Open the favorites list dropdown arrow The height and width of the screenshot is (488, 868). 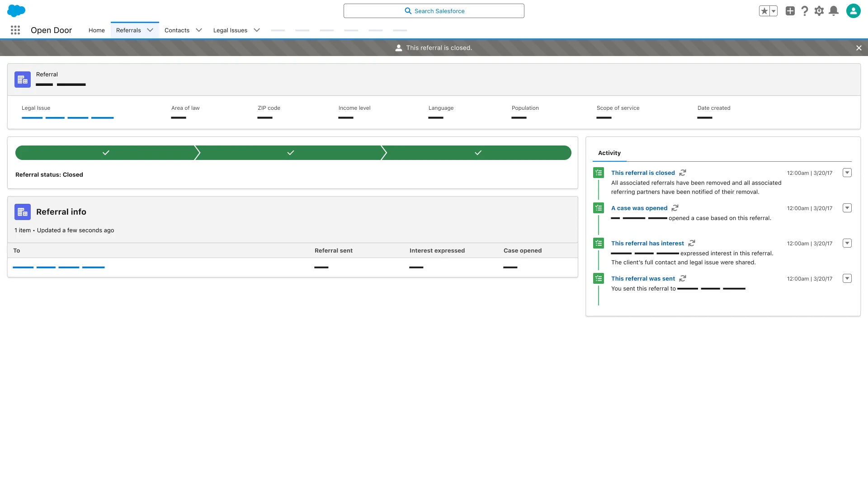[774, 11]
